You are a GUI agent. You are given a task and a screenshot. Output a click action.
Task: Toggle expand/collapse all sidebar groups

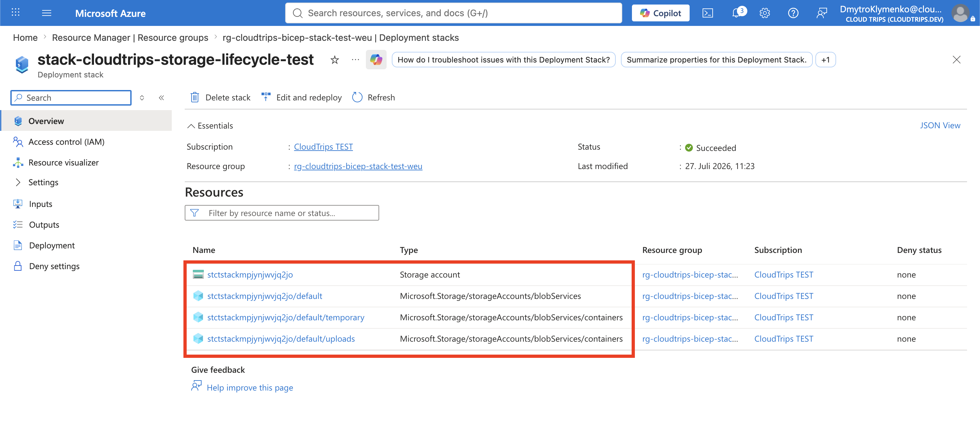[142, 98]
